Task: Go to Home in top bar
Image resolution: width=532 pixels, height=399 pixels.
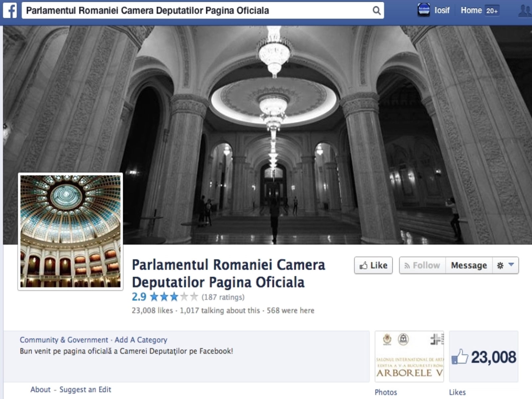Action: (x=471, y=11)
